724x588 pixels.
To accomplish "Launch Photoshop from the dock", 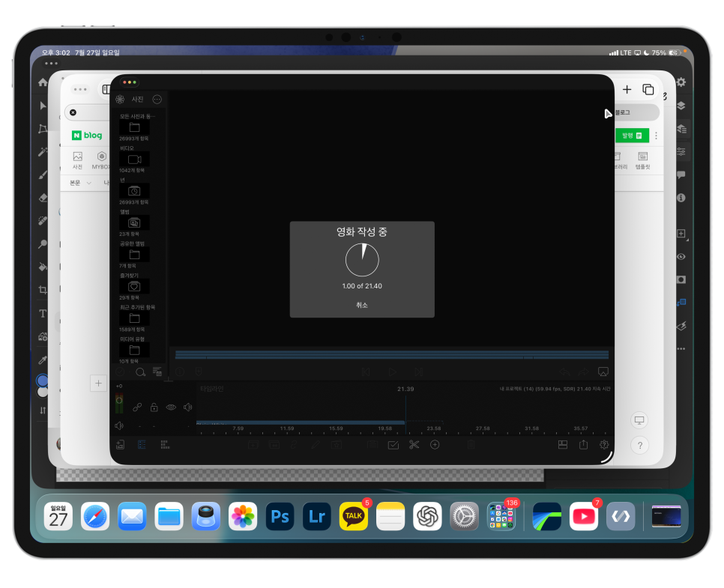I will pos(280,516).
